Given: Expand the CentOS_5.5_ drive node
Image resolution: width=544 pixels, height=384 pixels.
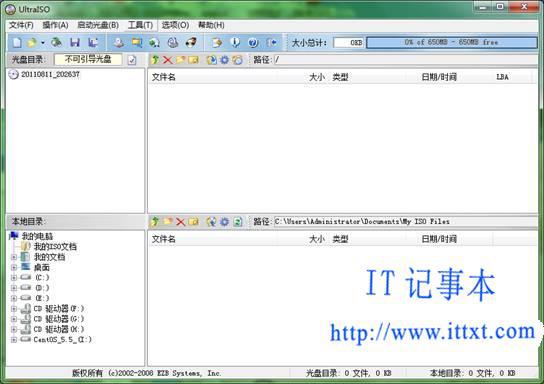Looking at the screenshot, I should tap(14, 340).
